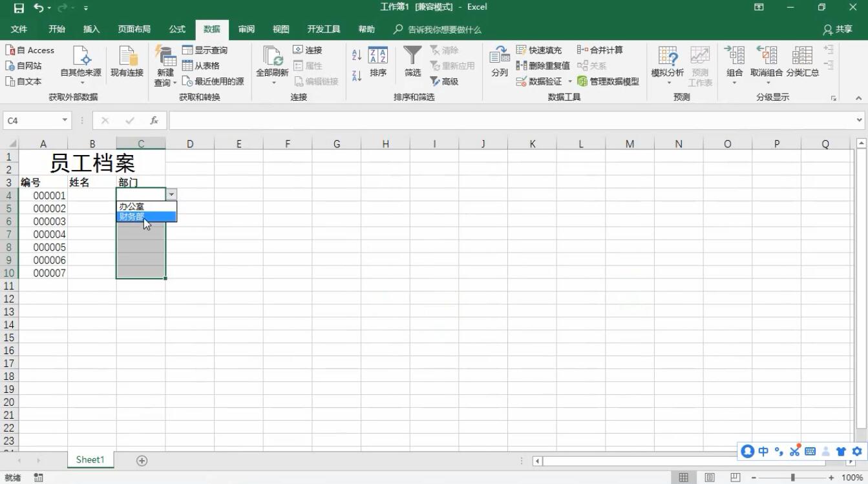868x484 pixels.
Task: Click Remove Duplicates (删除重复值)
Action: point(543,65)
